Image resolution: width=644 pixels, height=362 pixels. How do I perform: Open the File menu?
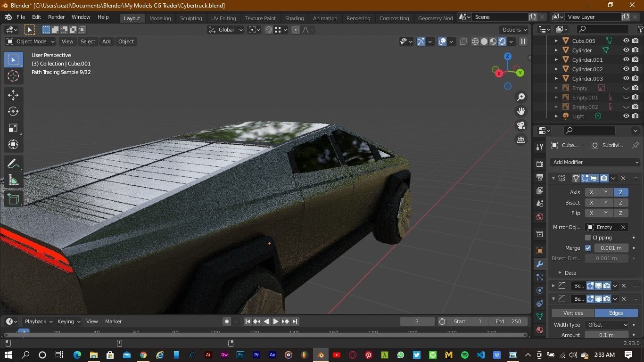[x=21, y=17]
